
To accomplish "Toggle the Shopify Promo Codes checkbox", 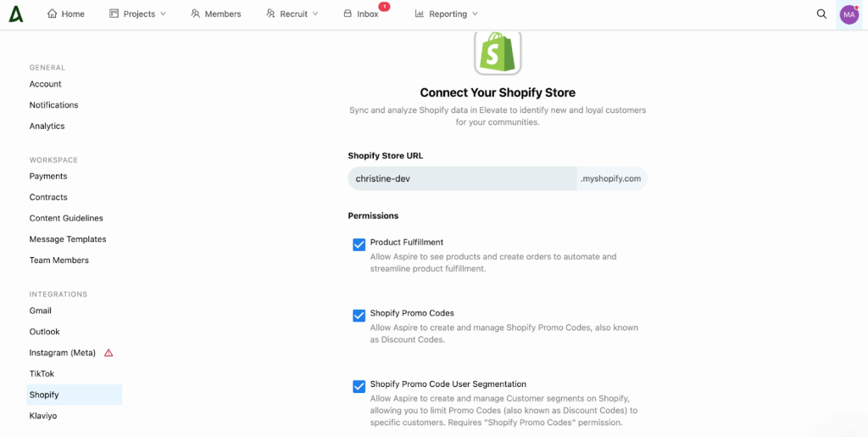I will (359, 316).
